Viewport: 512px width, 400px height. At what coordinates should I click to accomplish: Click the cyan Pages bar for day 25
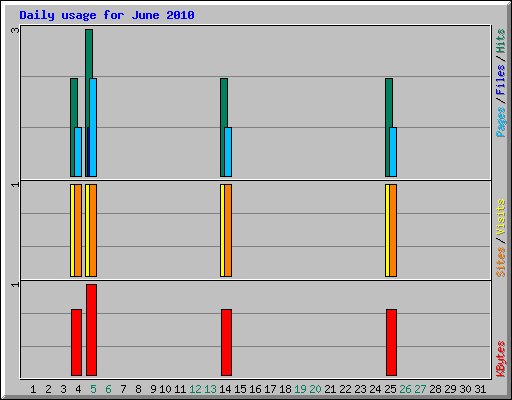(393, 152)
